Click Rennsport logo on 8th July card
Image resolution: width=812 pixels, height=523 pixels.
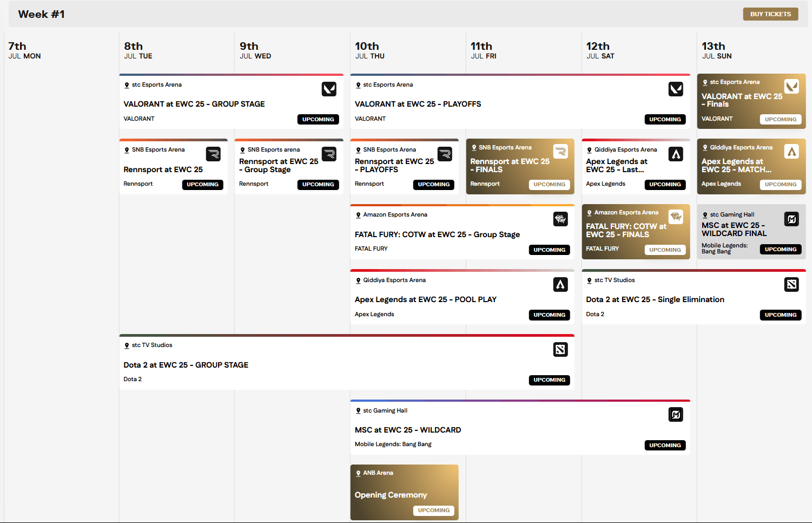[213, 154]
